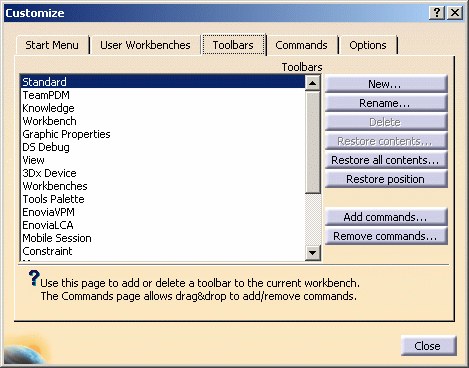Click the New... button
Screen dimensions: 469x368
(x=386, y=84)
